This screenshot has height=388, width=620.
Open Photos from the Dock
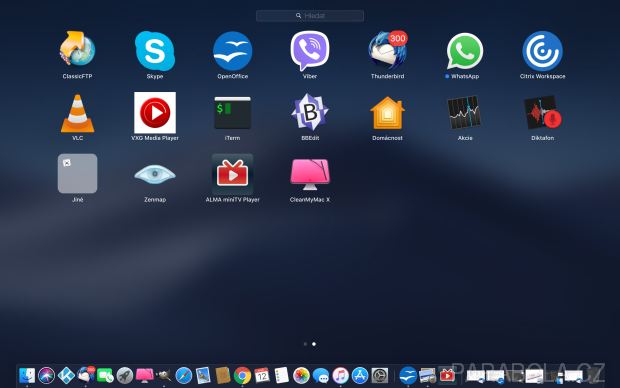[x=301, y=375]
